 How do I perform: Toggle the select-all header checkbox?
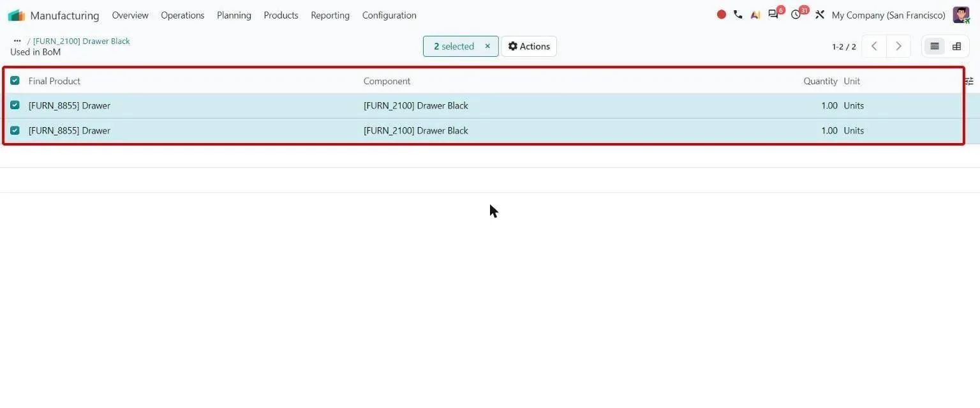(x=15, y=80)
